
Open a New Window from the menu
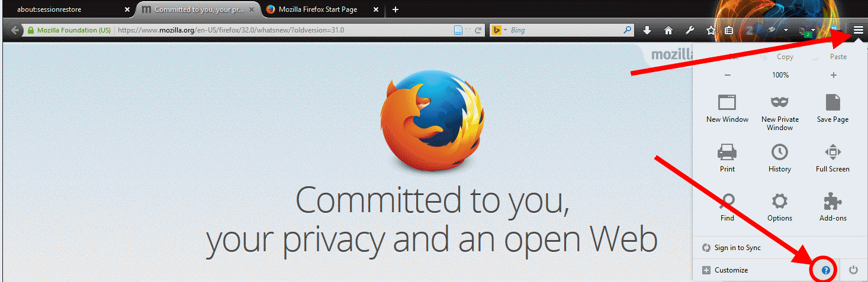(727, 108)
